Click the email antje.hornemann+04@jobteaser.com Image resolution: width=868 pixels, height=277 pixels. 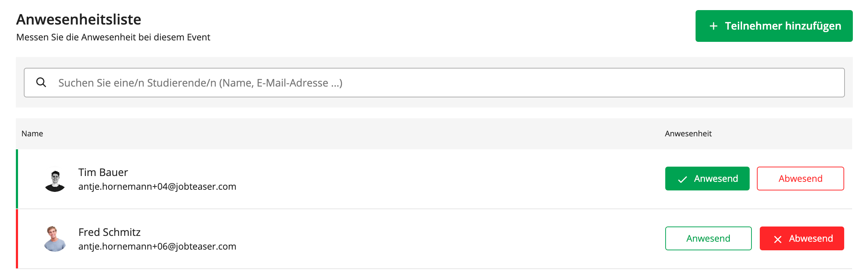pyautogui.click(x=157, y=186)
